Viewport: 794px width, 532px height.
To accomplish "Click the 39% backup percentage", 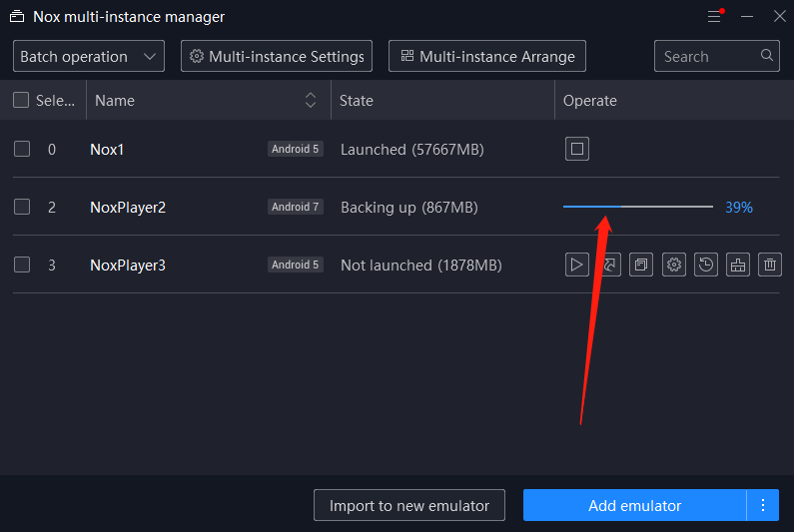I will click(739, 207).
